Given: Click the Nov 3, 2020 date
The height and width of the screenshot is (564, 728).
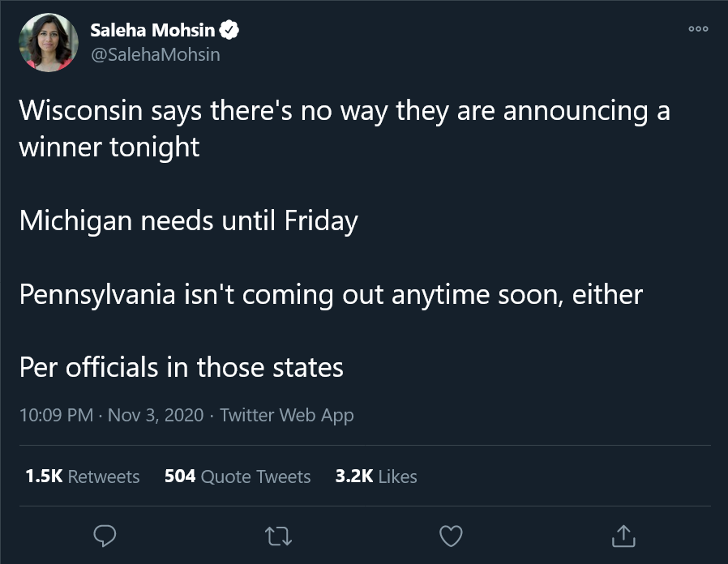Looking at the screenshot, I should 156,415.
